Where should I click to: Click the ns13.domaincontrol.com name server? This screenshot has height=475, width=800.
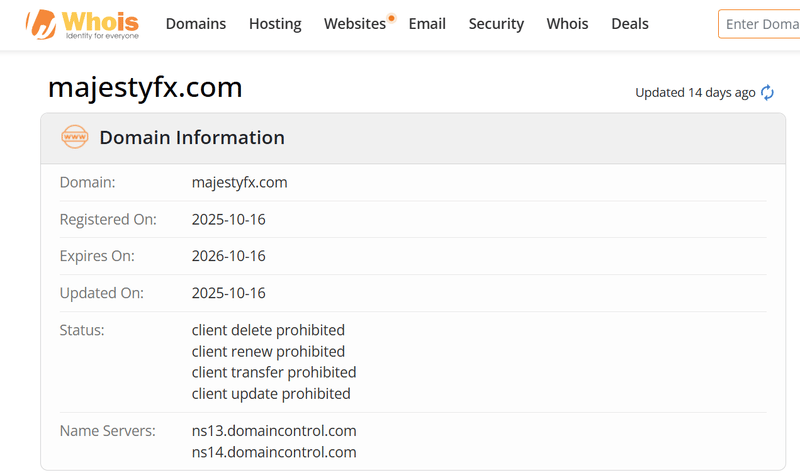point(274,431)
